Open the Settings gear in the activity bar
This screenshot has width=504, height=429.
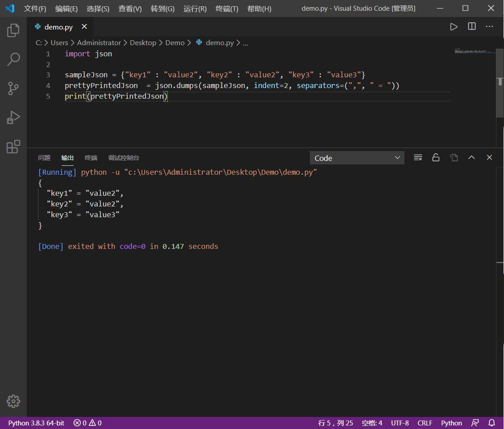tap(13, 401)
